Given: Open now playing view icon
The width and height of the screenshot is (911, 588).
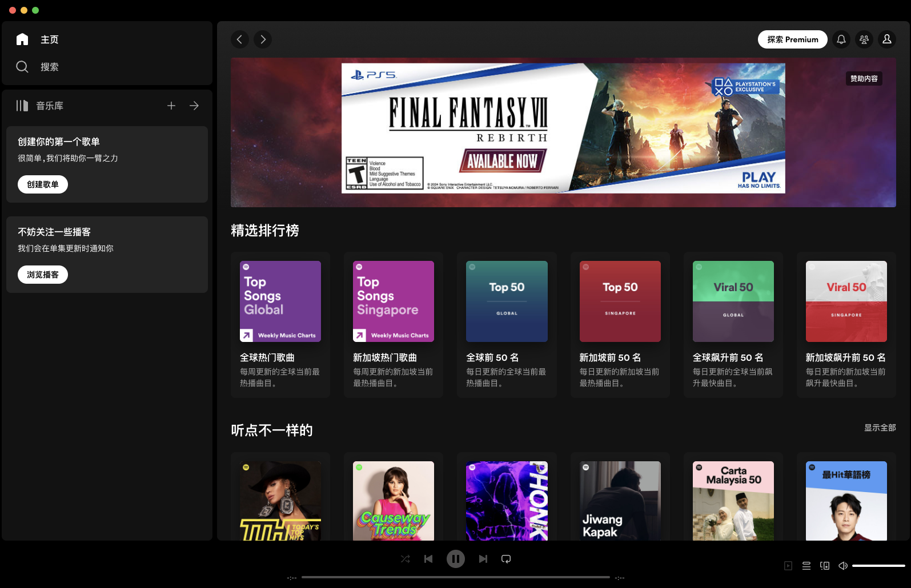Looking at the screenshot, I should tap(788, 566).
